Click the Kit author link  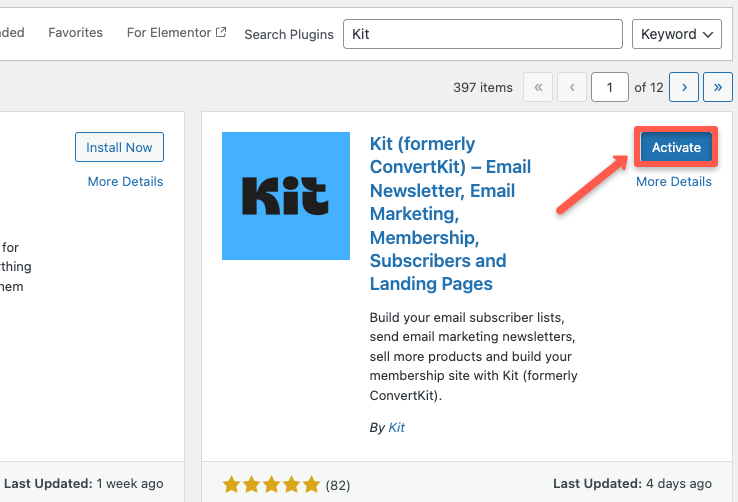(x=397, y=427)
